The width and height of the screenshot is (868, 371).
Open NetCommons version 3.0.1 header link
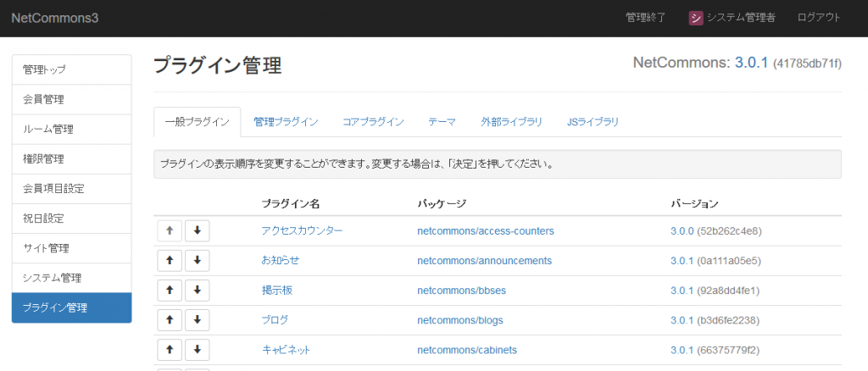[751, 63]
